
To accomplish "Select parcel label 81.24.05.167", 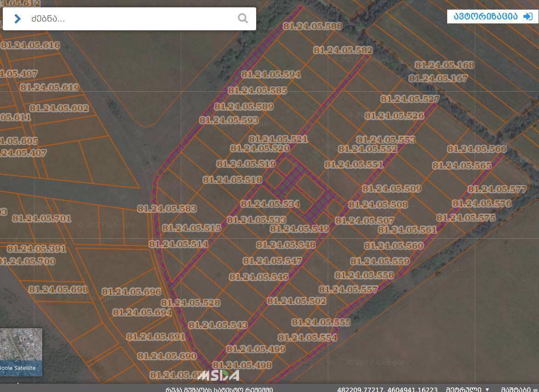I will [438, 78].
